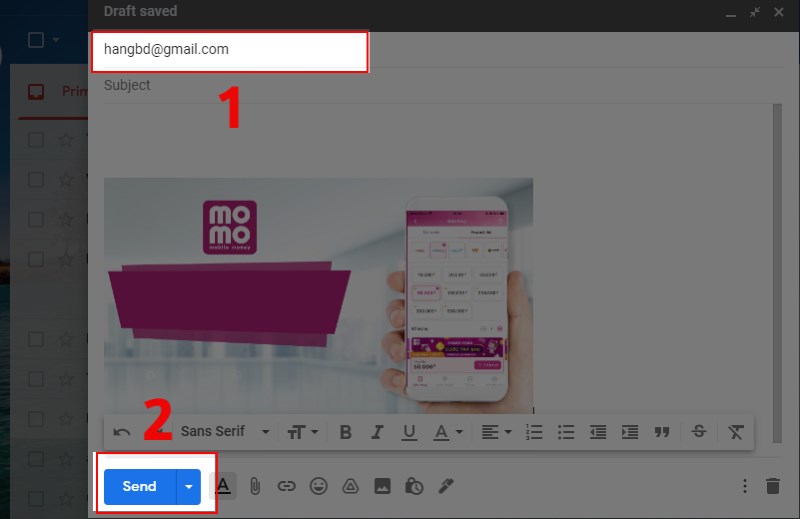
Task: Click the recipient field with hangbd@gmail.com
Action: pos(230,50)
